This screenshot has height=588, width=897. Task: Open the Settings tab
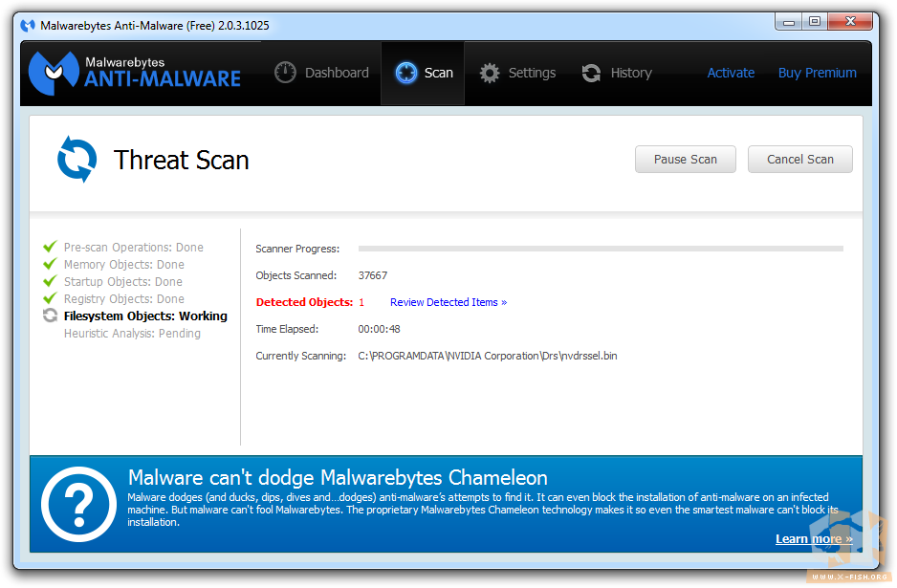coord(517,73)
